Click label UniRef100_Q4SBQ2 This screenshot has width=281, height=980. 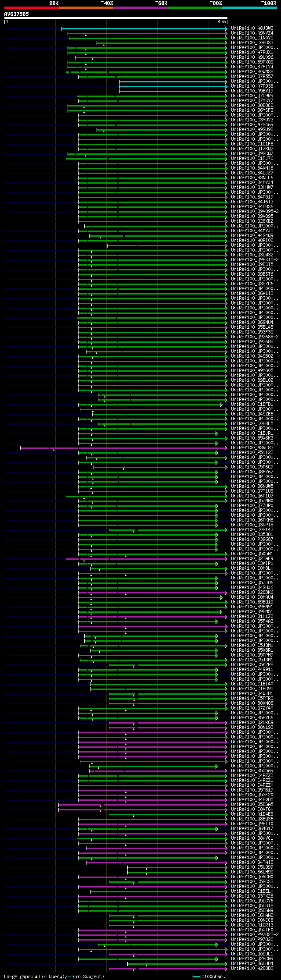tap(252, 356)
